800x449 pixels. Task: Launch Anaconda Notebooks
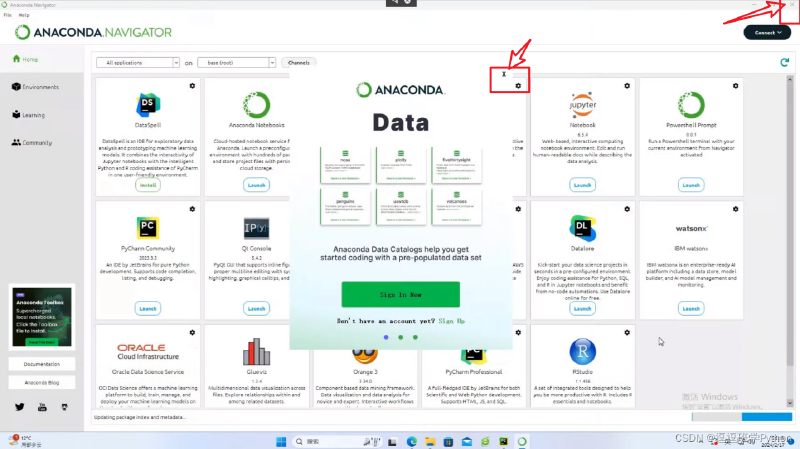tap(256, 185)
